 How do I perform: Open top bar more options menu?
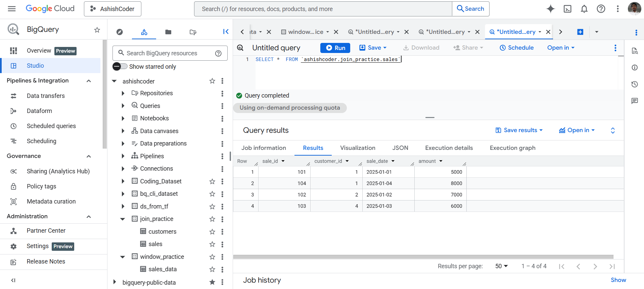pos(618,9)
